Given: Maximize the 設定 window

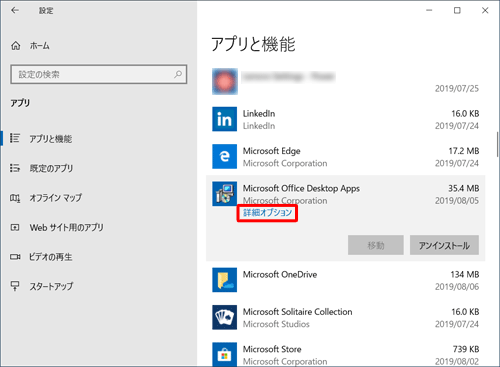Looking at the screenshot, I should click(457, 10).
